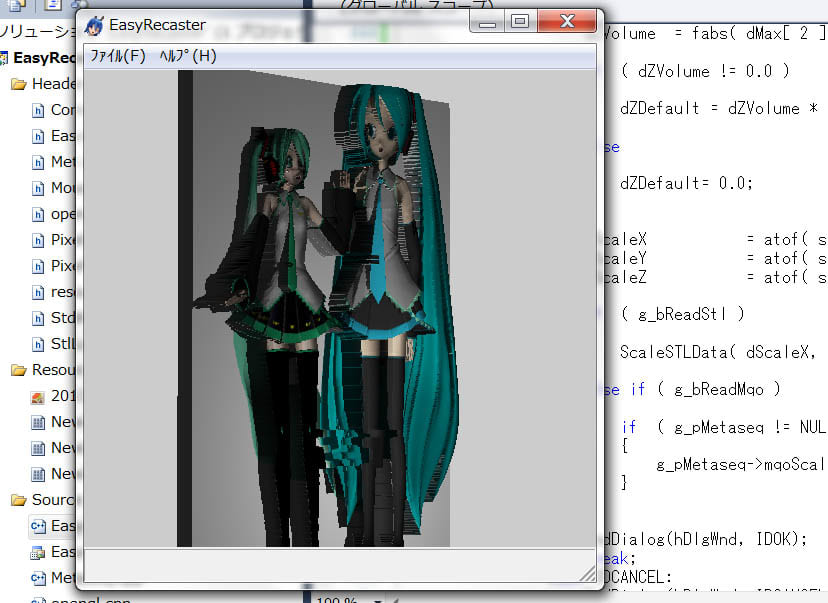Click the Sourc folder icon in solution explorer
Screen dimensions: 828x603
tap(18, 500)
